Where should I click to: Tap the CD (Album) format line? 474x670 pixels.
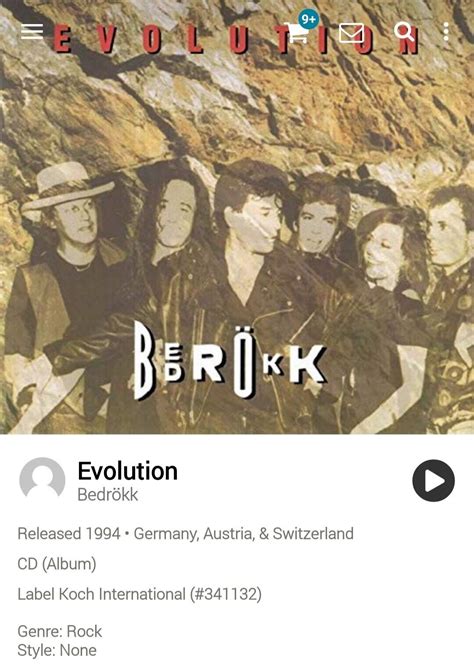click(x=57, y=564)
